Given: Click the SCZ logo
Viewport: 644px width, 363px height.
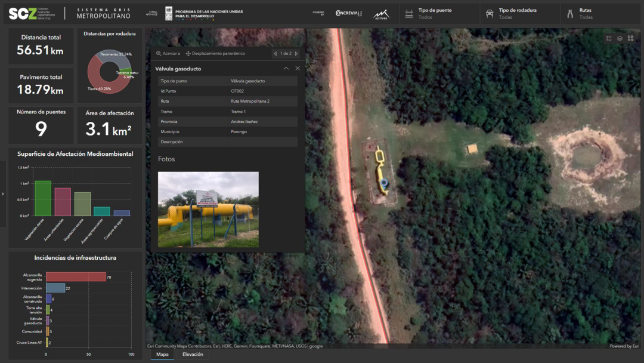Looking at the screenshot, I should tap(32, 14).
